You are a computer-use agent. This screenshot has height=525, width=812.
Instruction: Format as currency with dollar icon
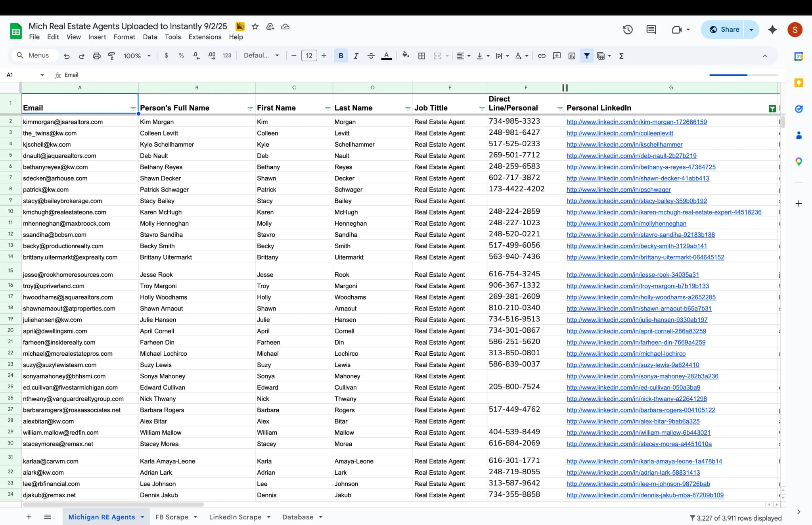(166, 56)
